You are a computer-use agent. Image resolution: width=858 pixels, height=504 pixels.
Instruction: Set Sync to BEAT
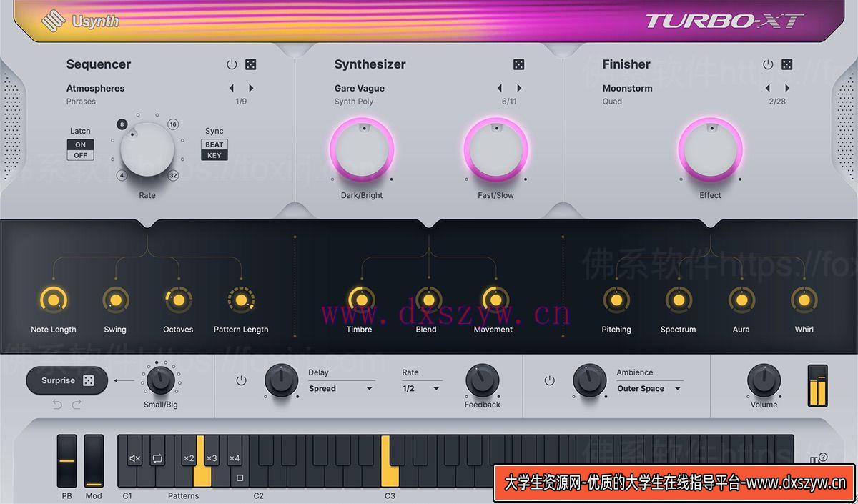click(214, 144)
